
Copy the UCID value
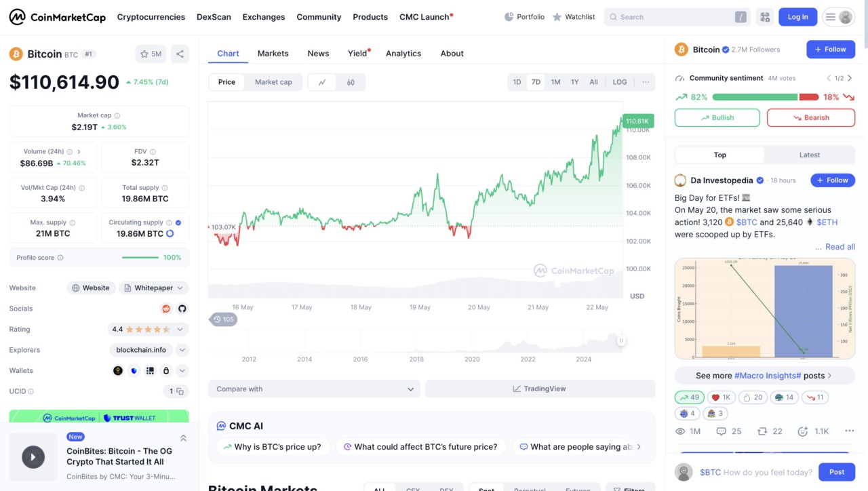pyautogui.click(x=178, y=391)
